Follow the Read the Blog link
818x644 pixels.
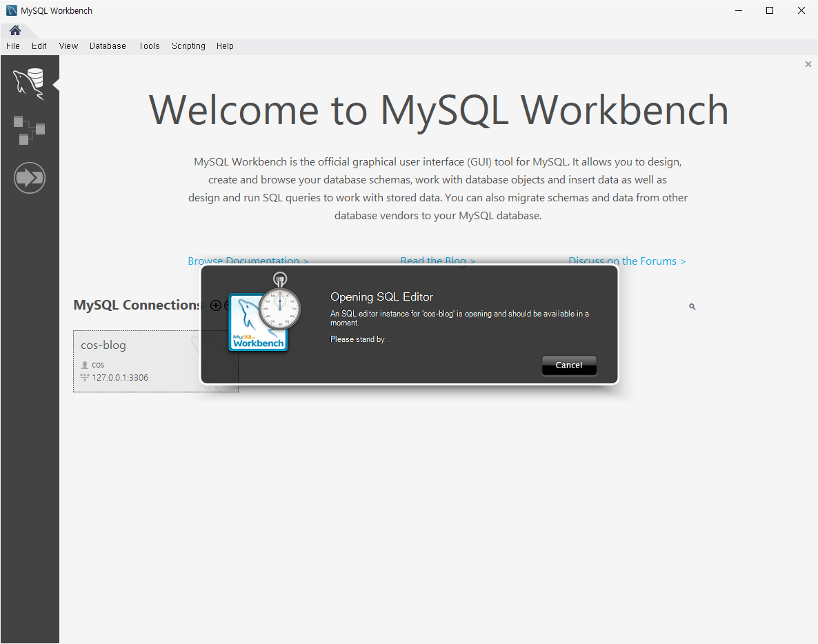[438, 261]
